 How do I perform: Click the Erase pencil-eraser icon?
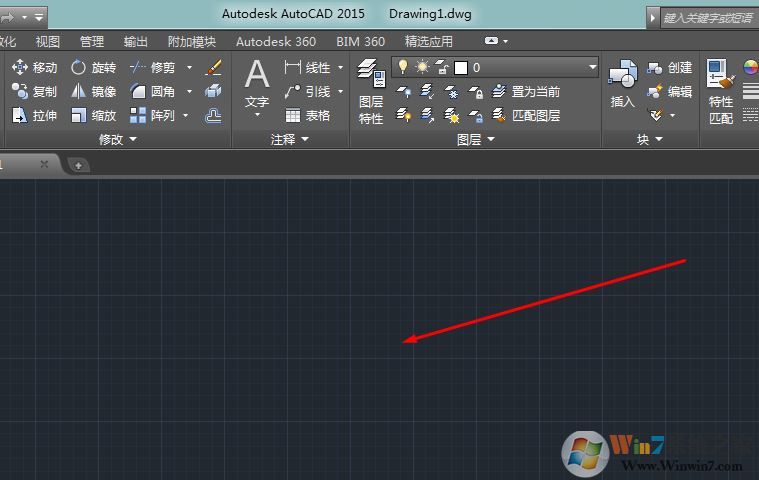(213, 67)
